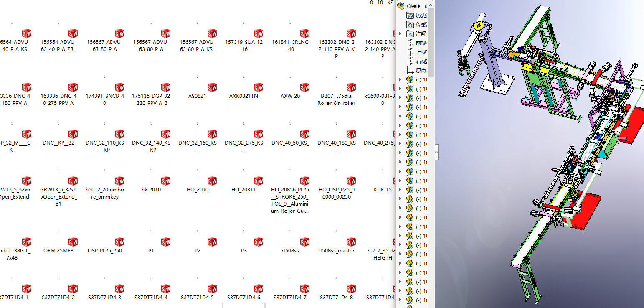Screen dimensions: 644x308
Task: Expand the Annotations (注解) tree node
Action: [x=400, y=34]
